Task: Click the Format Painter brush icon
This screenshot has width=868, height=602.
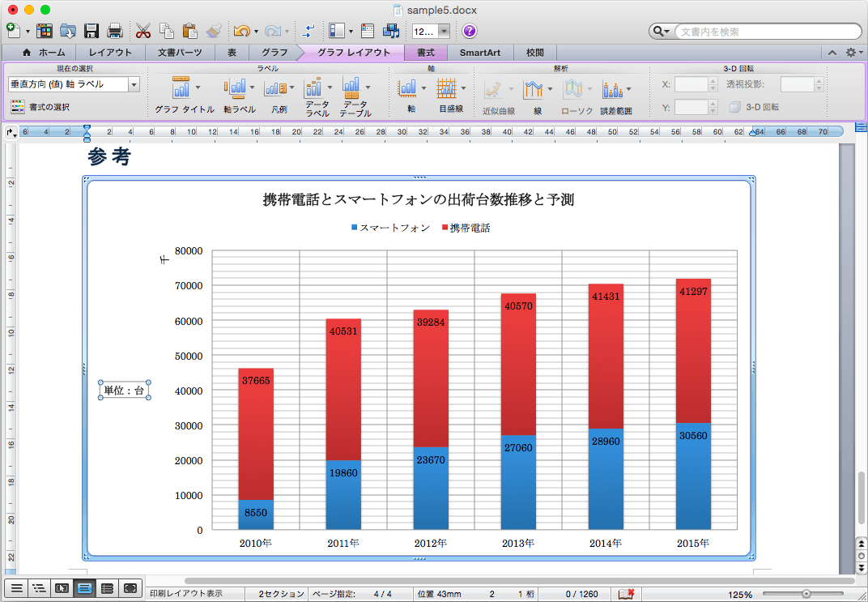Action: (x=214, y=32)
